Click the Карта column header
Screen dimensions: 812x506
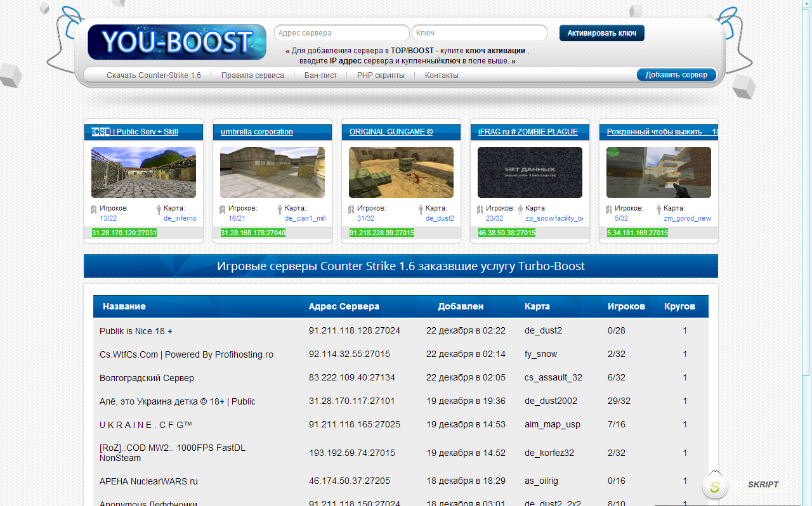click(537, 306)
